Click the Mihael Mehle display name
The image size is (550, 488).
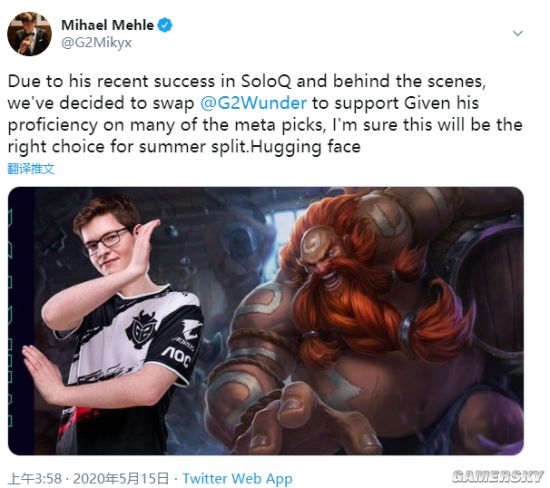[107, 25]
